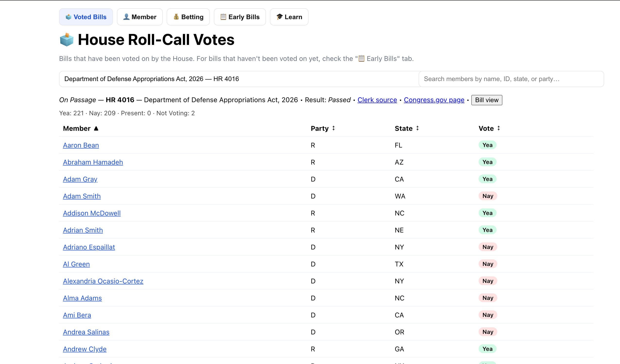The image size is (620, 364).
Task: Switch to the Early Bills tab
Action: [240, 17]
